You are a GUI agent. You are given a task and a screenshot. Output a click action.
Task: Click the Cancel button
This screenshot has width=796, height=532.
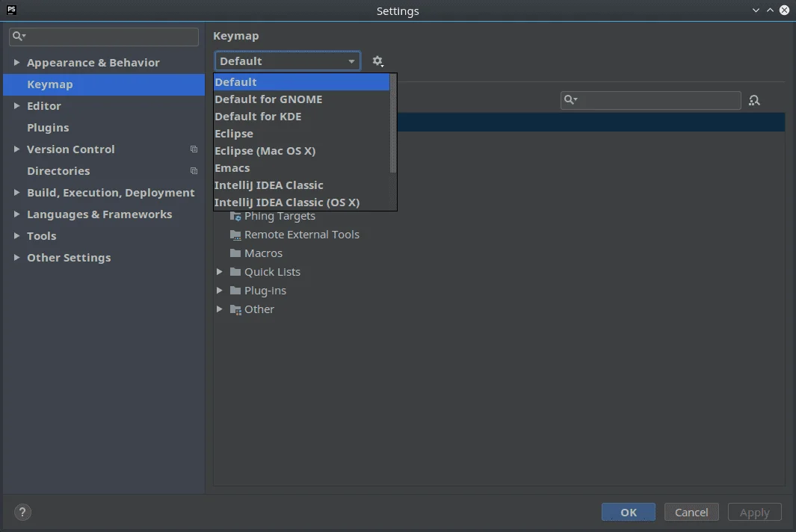coord(691,512)
